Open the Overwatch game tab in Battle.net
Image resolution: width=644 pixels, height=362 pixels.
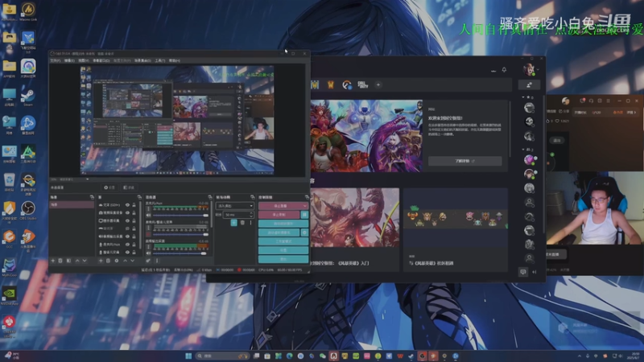347,85
